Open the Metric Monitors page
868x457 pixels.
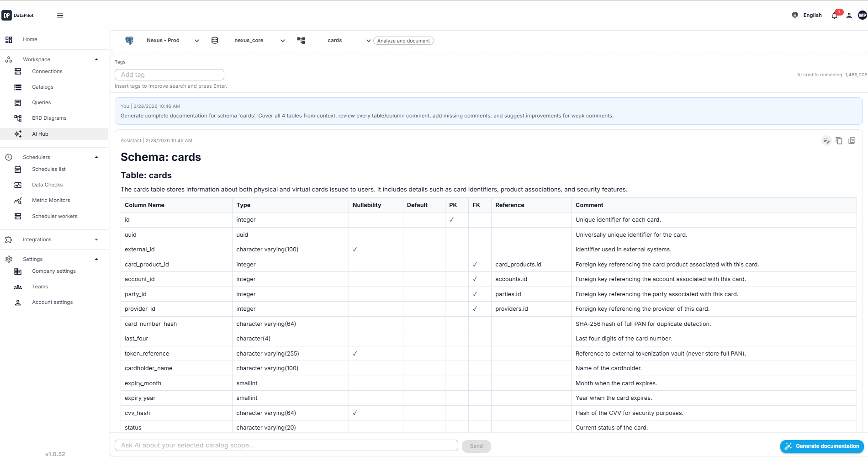point(51,200)
